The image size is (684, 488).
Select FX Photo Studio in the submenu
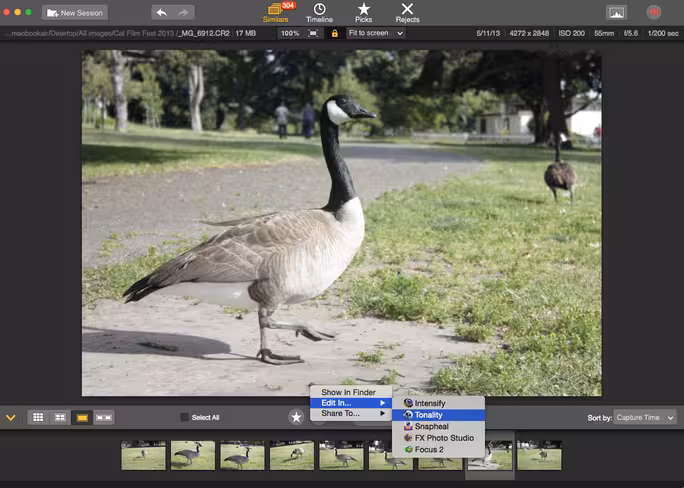pyautogui.click(x=438, y=438)
